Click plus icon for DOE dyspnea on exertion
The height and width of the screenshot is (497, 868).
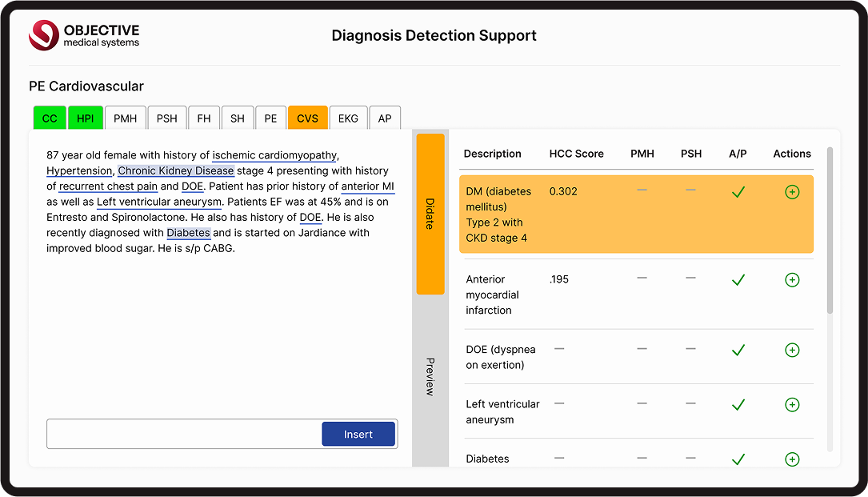[792, 350]
